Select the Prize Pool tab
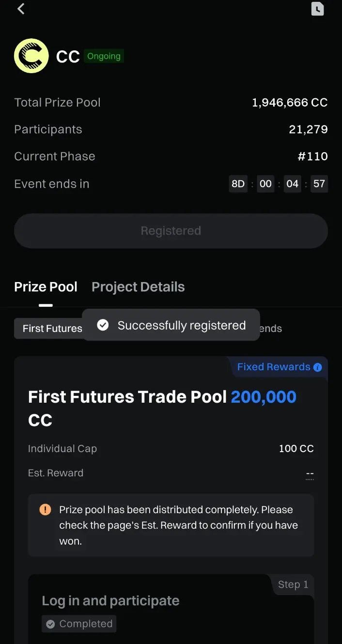This screenshot has height=644, width=342. point(46,287)
